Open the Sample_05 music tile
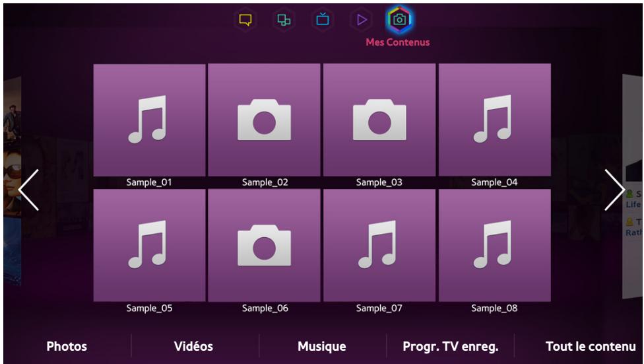 coord(150,246)
